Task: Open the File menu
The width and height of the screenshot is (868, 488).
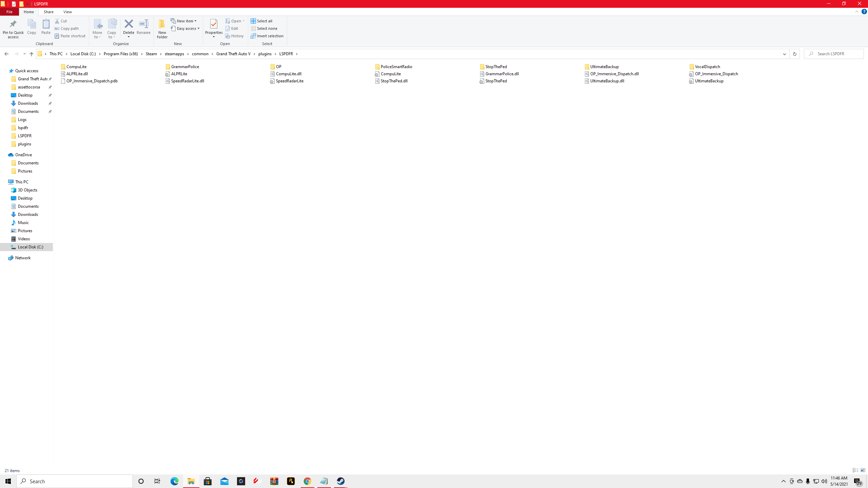Action: click(9, 12)
